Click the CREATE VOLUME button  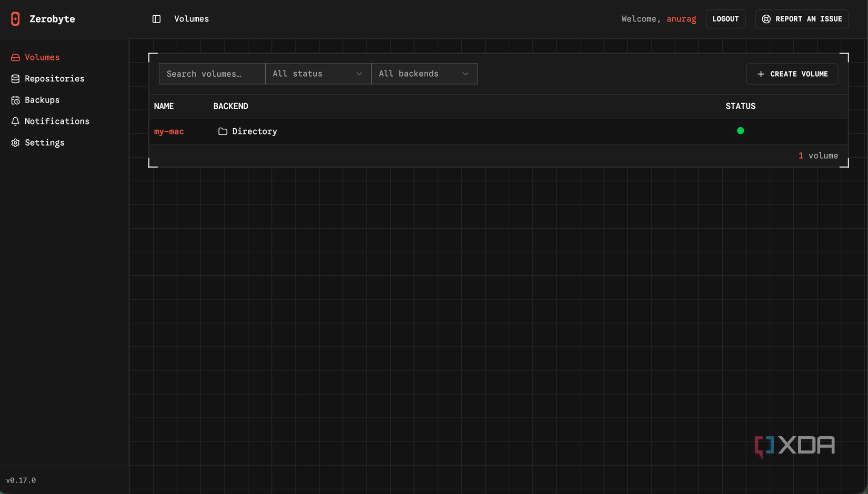click(792, 74)
